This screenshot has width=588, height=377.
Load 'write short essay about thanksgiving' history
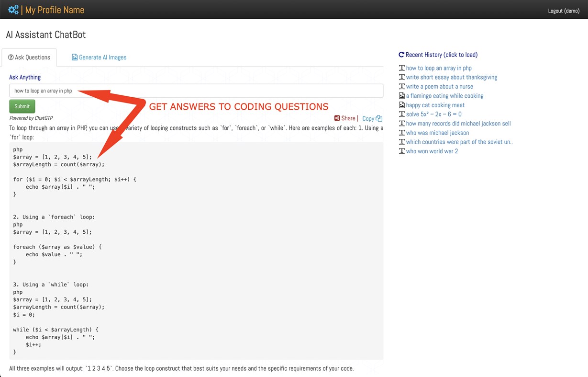[x=452, y=77]
